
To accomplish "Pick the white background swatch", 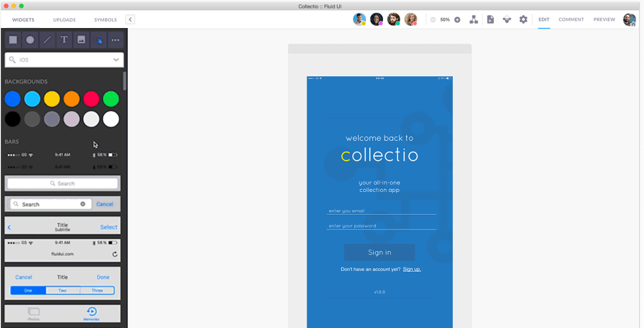I will click(111, 119).
